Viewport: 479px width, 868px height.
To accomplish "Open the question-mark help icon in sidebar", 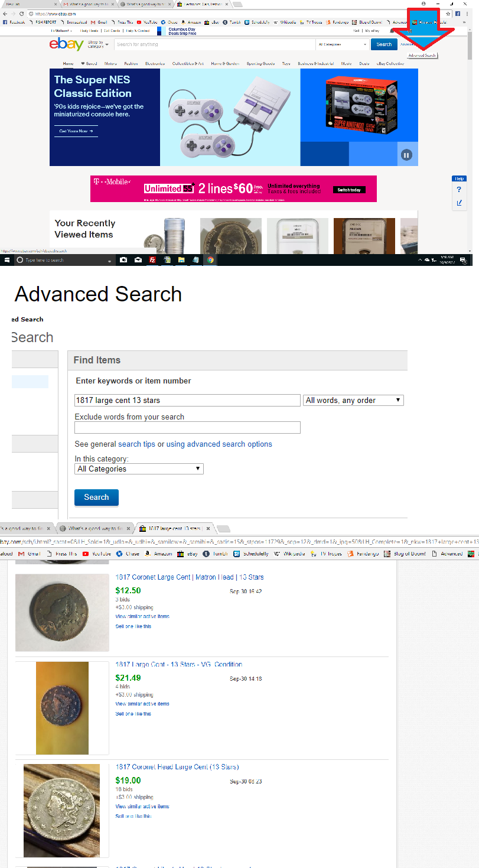I will pyautogui.click(x=459, y=190).
